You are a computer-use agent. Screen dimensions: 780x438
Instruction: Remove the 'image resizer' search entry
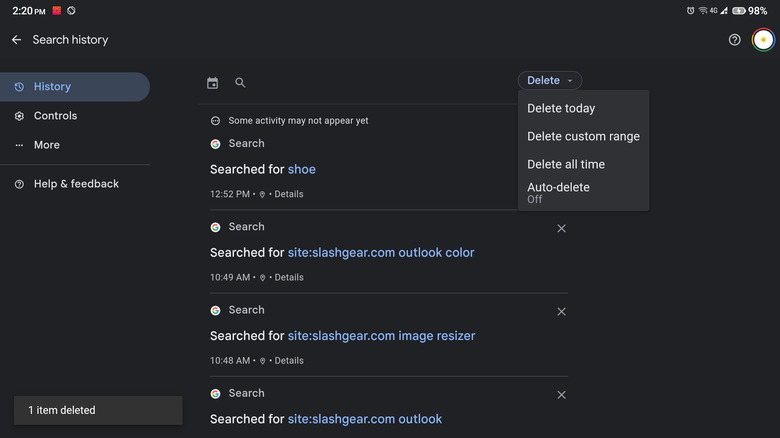tap(561, 312)
